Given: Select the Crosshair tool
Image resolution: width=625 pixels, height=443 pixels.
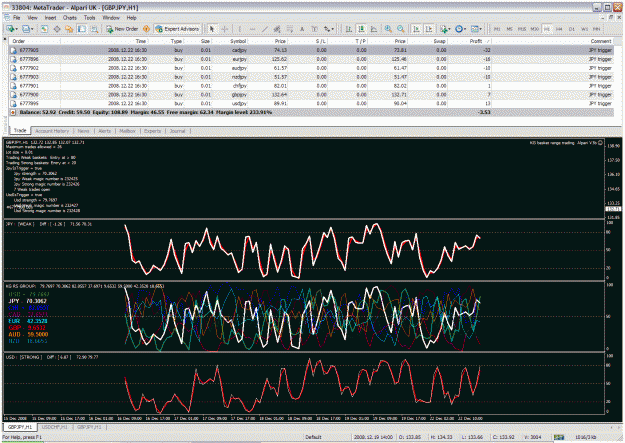Looking at the screenshot, I should tap(225, 29).
